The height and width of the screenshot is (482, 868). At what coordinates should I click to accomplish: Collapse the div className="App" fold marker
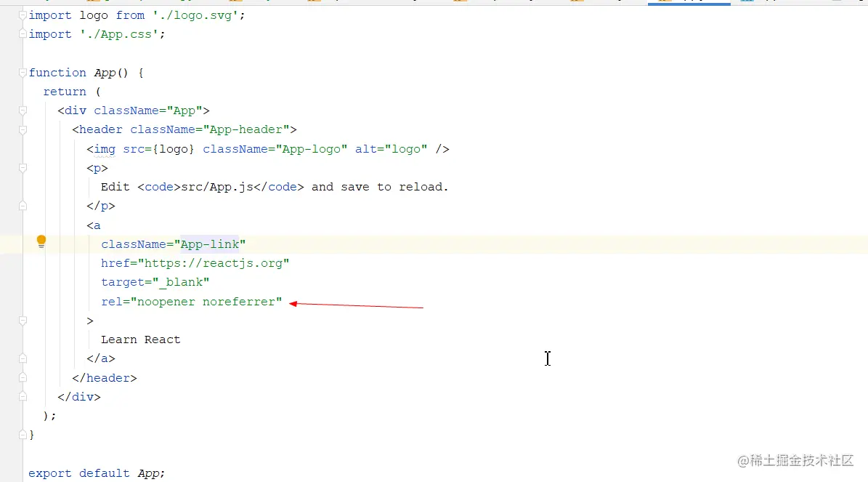23,111
